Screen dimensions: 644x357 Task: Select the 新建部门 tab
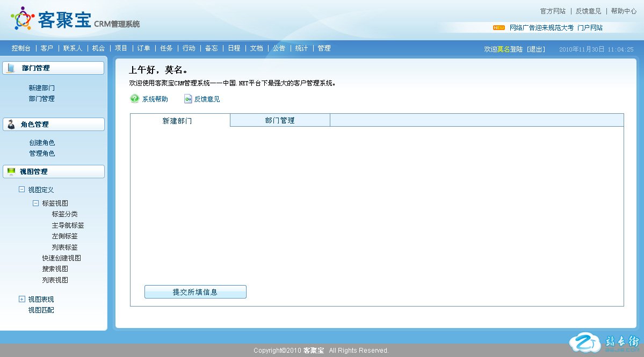click(177, 121)
